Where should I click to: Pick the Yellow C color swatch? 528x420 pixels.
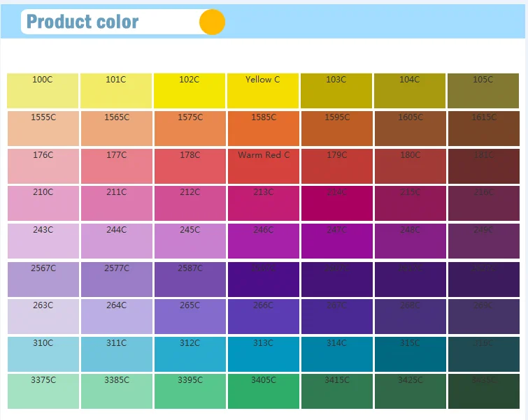(x=263, y=91)
